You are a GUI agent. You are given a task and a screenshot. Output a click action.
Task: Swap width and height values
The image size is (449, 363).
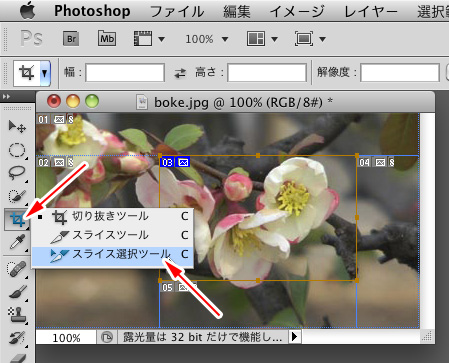pyautogui.click(x=180, y=73)
